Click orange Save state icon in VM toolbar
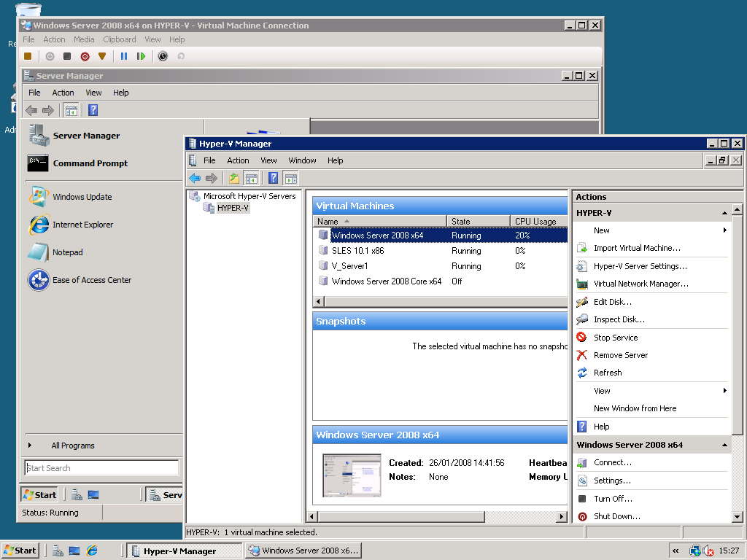Image resolution: width=747 pixels, height=560 pixels. tap(102, 56)
